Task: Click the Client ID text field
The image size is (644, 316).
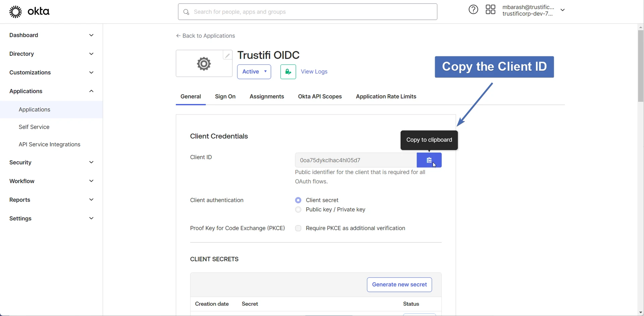Action: tap(356, 160)
